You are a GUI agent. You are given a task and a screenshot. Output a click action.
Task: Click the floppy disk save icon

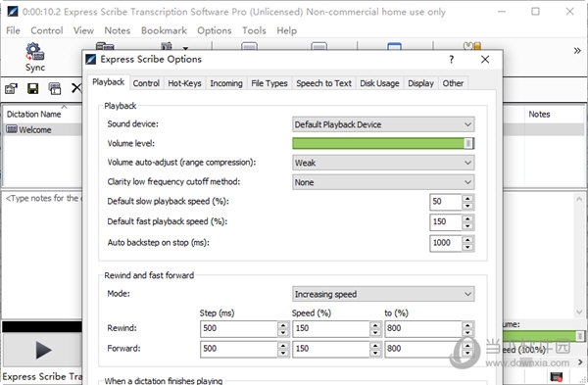point(33,88)
